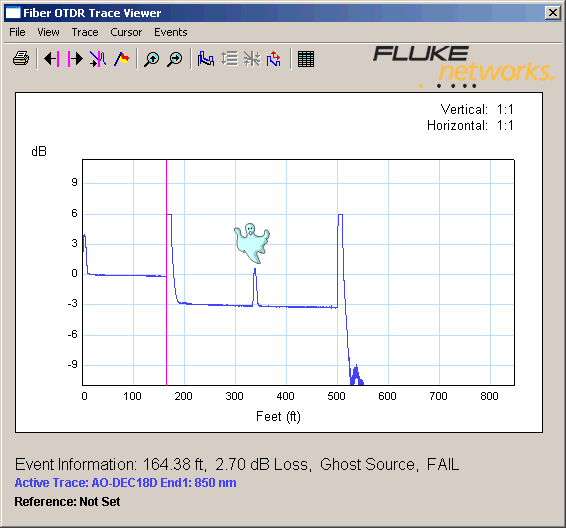Open the File menu
Image resolution: width=566 pixels, height=528 pixels.
17,32
